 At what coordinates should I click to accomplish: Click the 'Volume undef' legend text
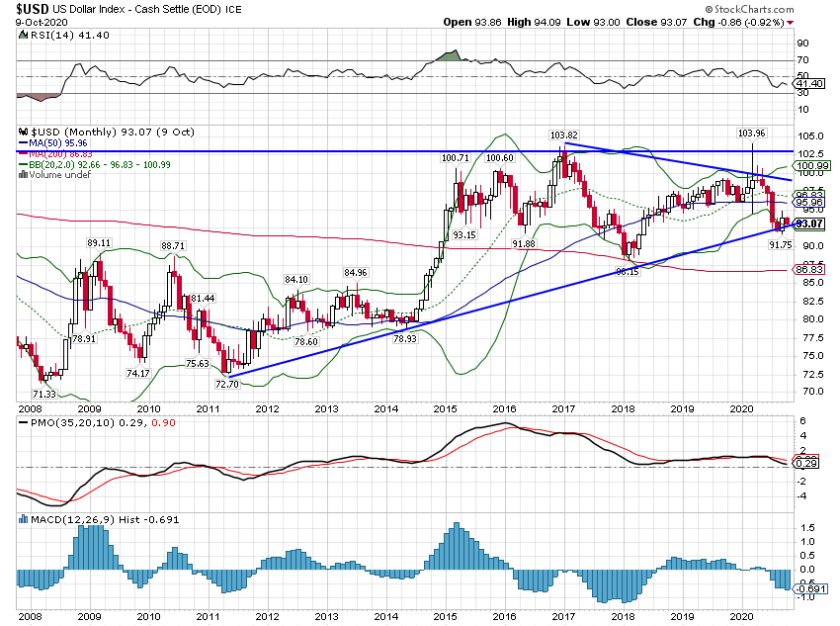tap(60, 175)
